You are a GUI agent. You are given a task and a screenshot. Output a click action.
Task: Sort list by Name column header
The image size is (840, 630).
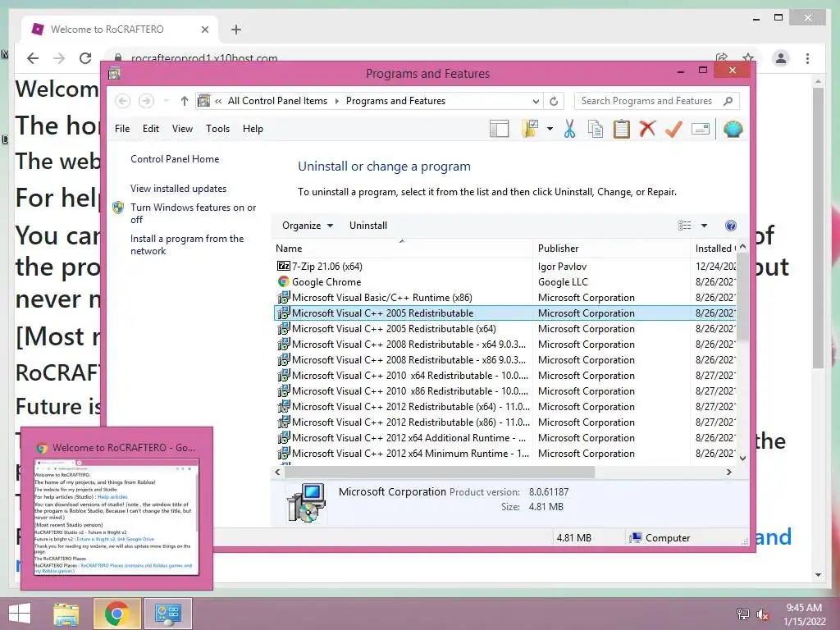pos(403,249)
